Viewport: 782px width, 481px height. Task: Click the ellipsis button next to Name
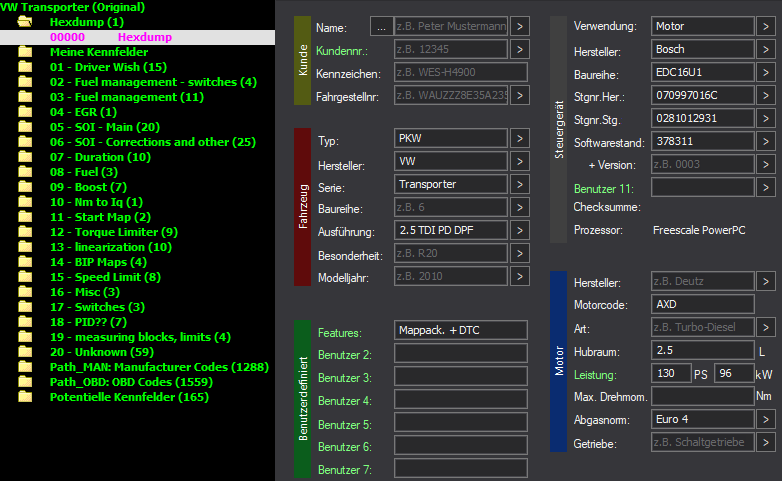coord(380,26)
